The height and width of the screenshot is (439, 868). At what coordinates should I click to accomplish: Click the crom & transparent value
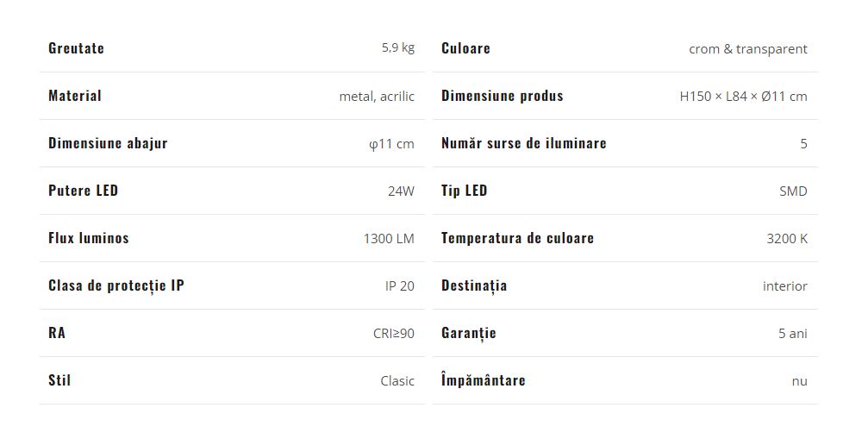[x=748, y=48]
